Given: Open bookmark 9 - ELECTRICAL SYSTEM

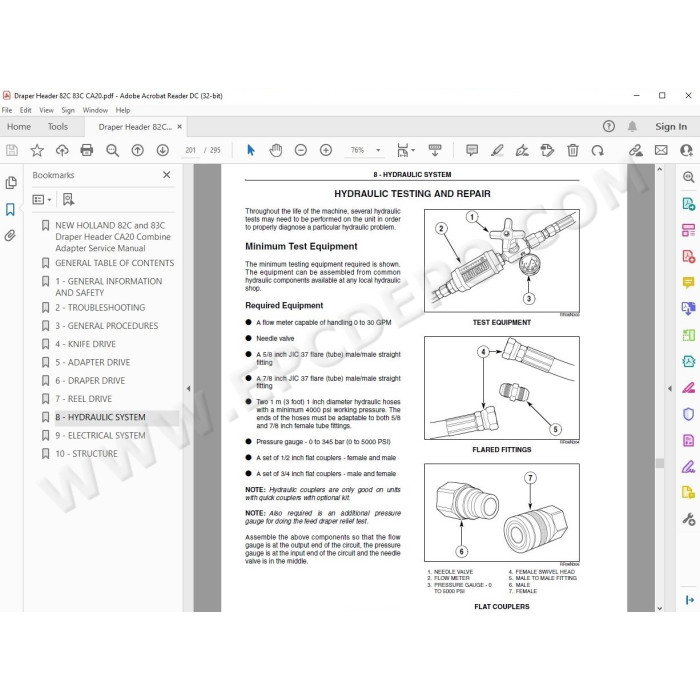Looking at the screenshot, I should (100, 435).
